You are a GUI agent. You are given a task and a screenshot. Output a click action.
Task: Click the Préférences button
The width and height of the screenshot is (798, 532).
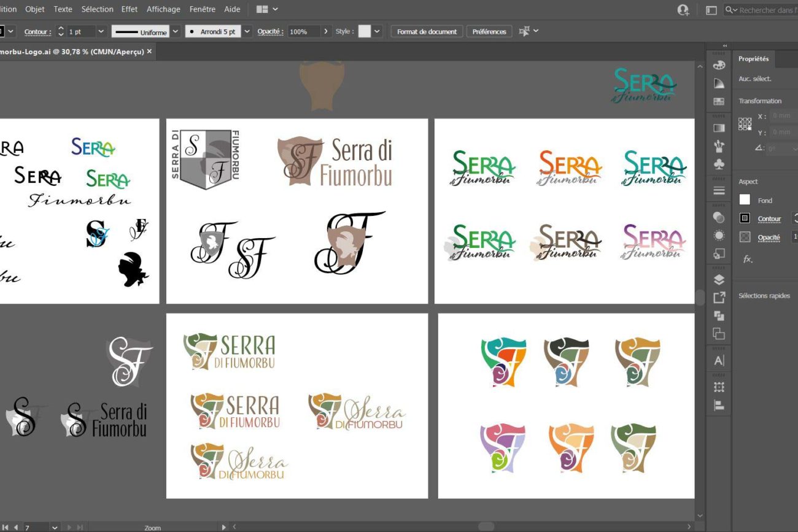pyautogui.click(x=489, y=31)
